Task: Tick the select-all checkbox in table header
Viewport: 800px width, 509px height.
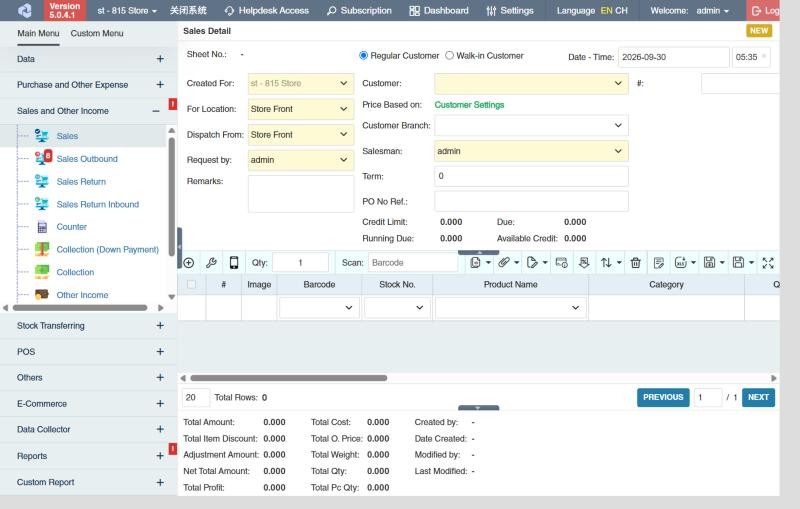Action: pos(191,285)
